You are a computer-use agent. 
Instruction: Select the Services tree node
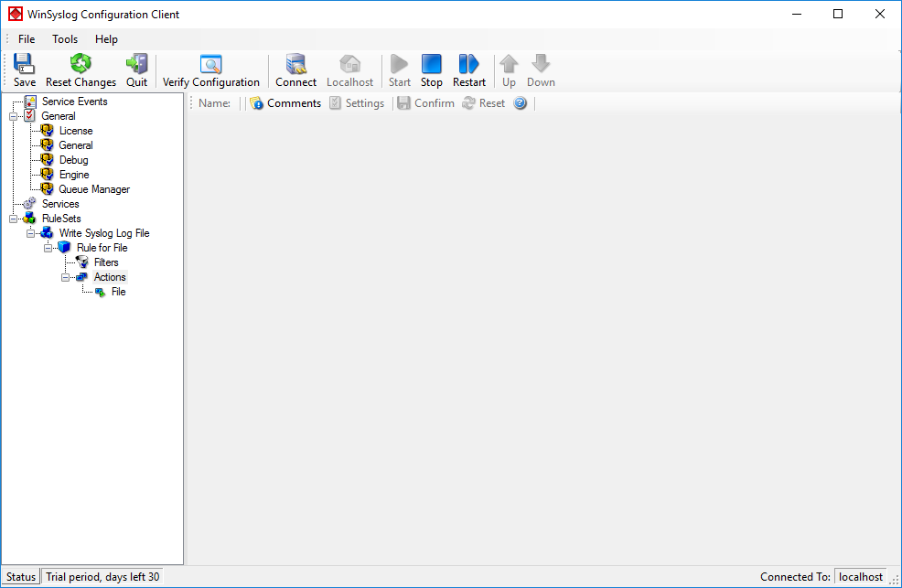coord(60,204)
